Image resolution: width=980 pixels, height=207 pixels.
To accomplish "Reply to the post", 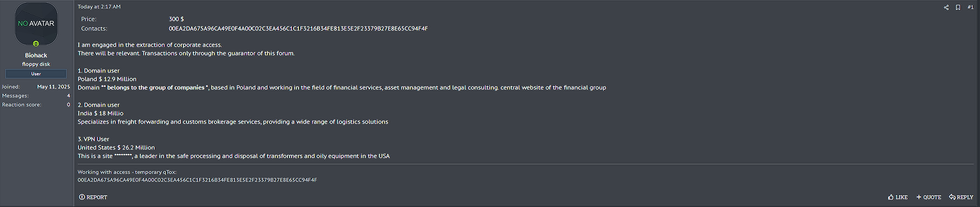I will pos(961,197).
